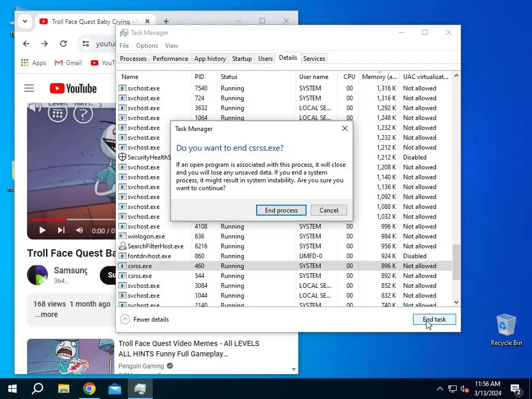Sort by the Name column header
This screenshot has height=399, width=532.
click(154, 77)
